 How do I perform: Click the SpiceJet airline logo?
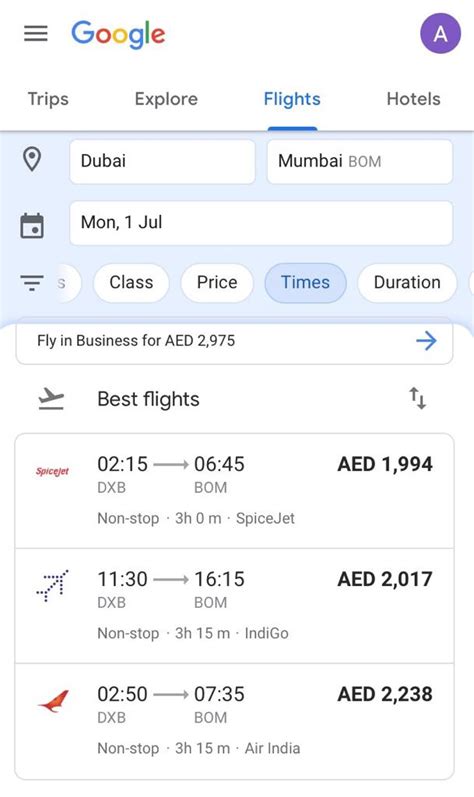coord(52,471)
